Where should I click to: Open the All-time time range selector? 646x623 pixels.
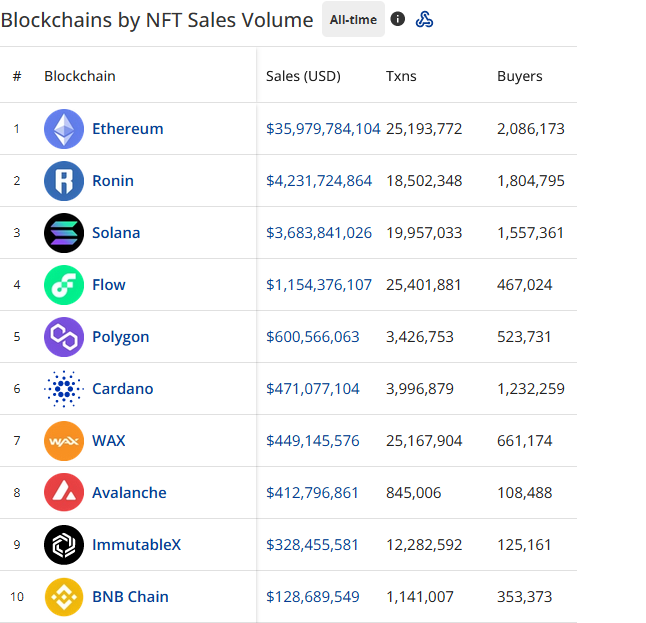353,19
